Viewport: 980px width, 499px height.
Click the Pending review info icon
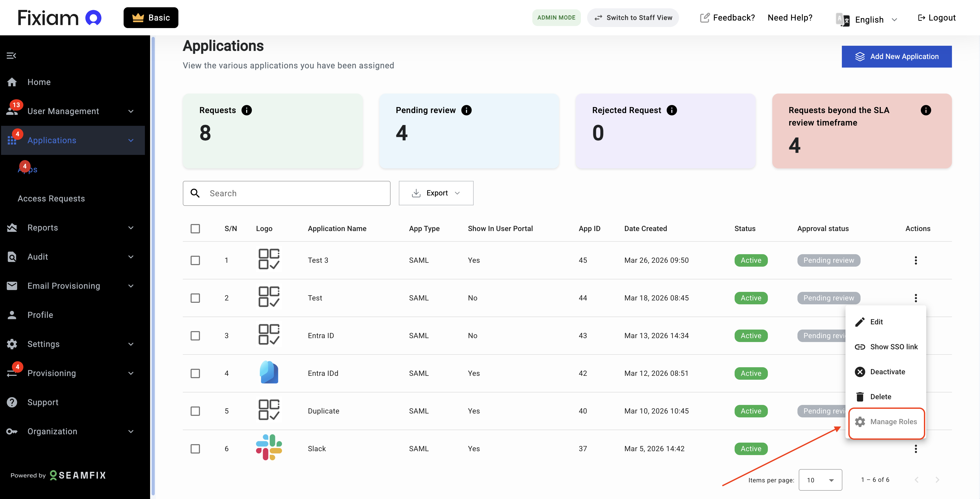pos(466,110)
